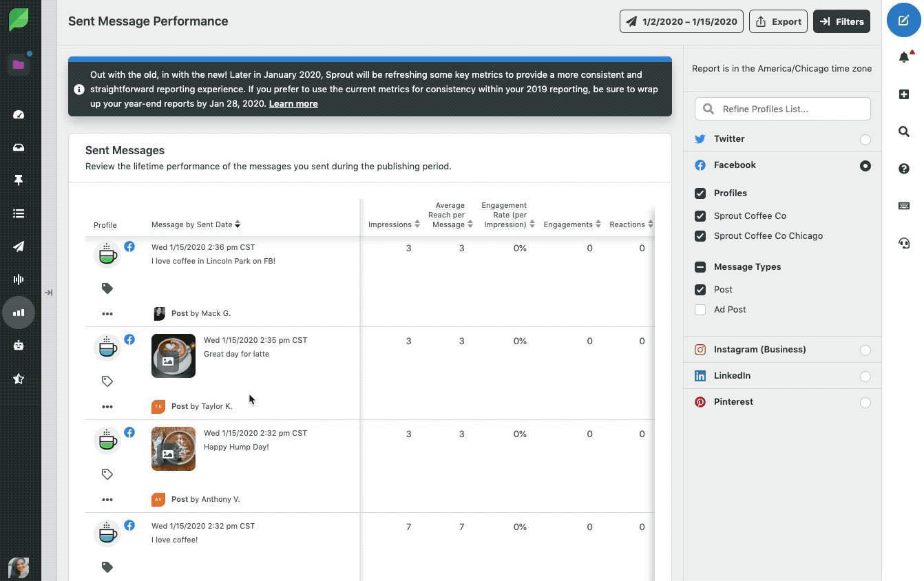The width and height of the screenshot is (924, 581).
Task: Open the dashboard gauge icon
Action: [x=19, y=114]
